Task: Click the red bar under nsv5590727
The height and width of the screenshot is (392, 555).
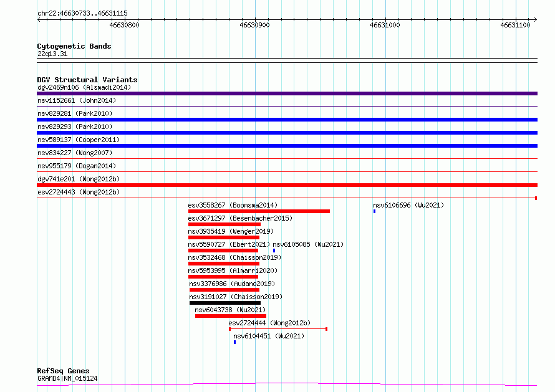Action: coord(223,251)
